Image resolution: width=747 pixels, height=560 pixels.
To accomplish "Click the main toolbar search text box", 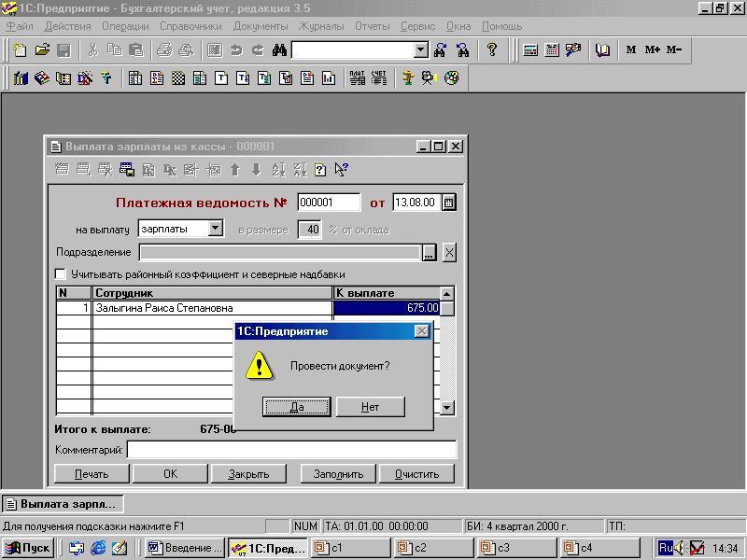I will coord(353,49).
